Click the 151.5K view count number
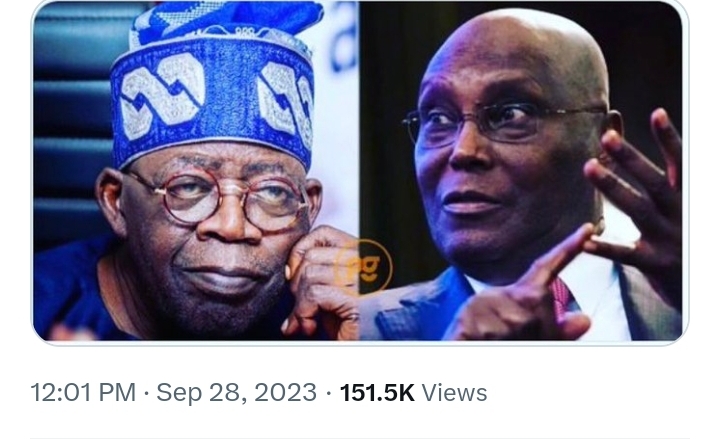 (377, 393)
